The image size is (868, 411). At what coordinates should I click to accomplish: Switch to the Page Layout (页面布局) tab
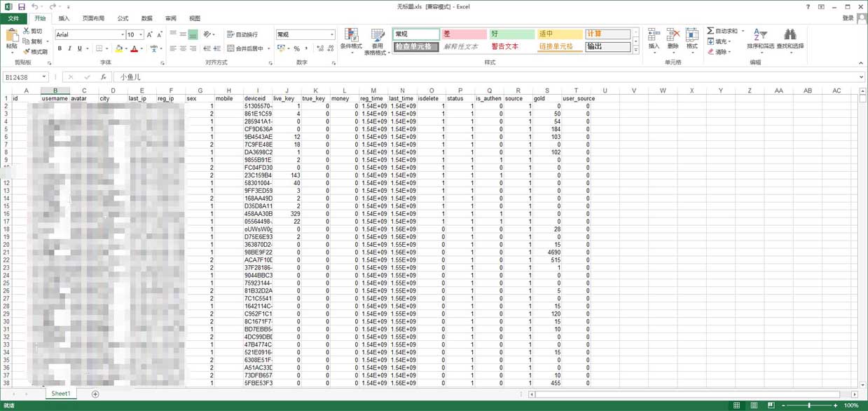(x=93, y=19)
